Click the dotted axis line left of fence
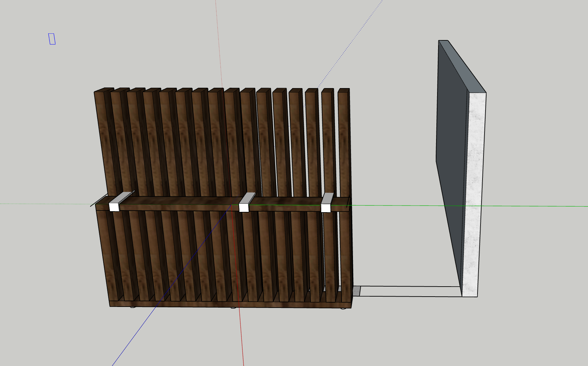 click(43, 204)
